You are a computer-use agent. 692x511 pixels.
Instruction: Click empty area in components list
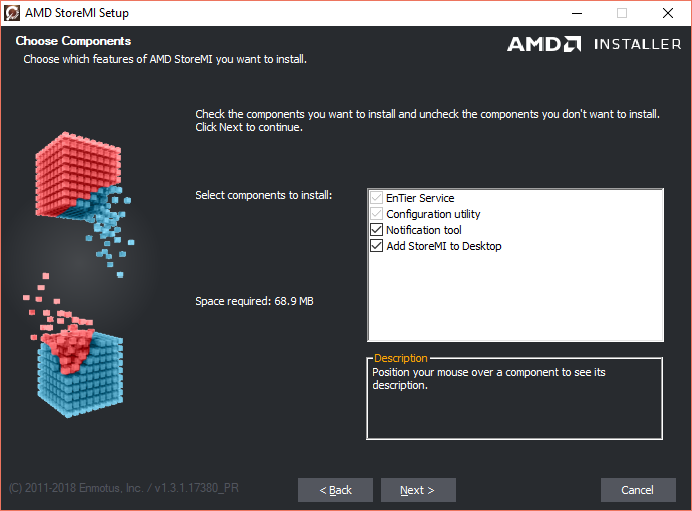pos(515,300)
